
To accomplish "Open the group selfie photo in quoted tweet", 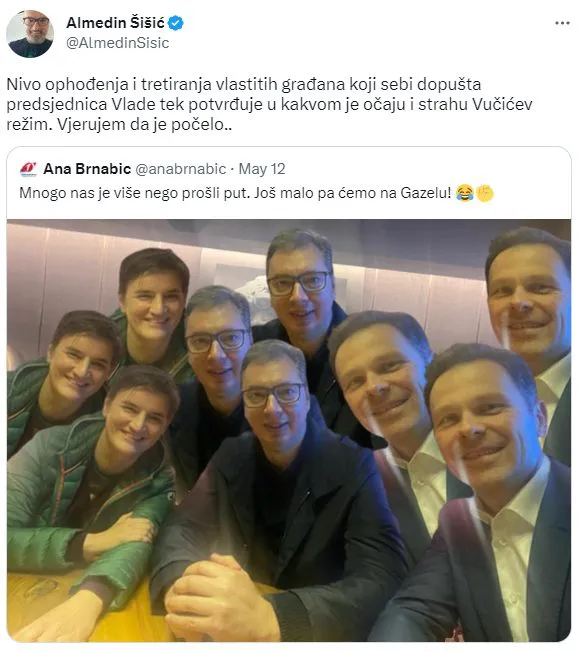I will click(289, 430).
